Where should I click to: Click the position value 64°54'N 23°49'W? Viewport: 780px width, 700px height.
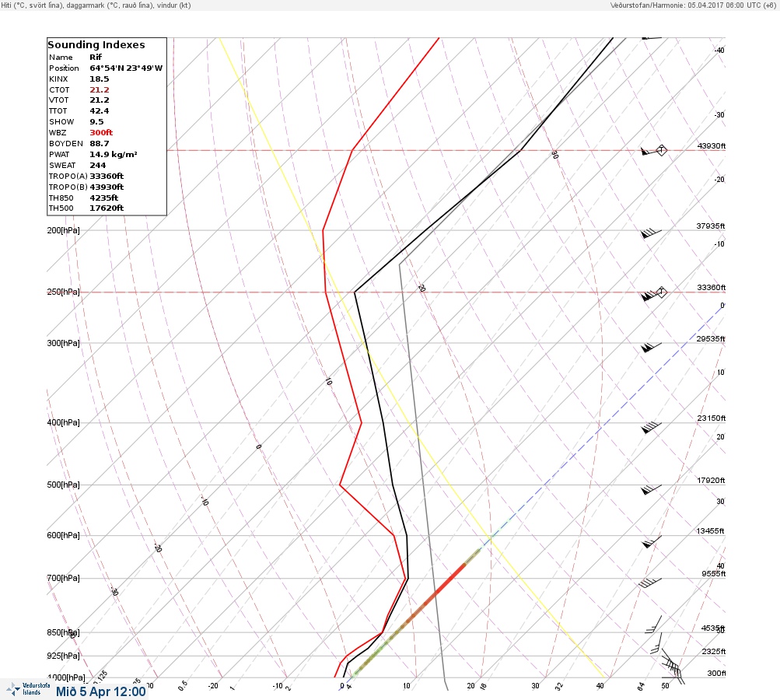coord(126,68)
